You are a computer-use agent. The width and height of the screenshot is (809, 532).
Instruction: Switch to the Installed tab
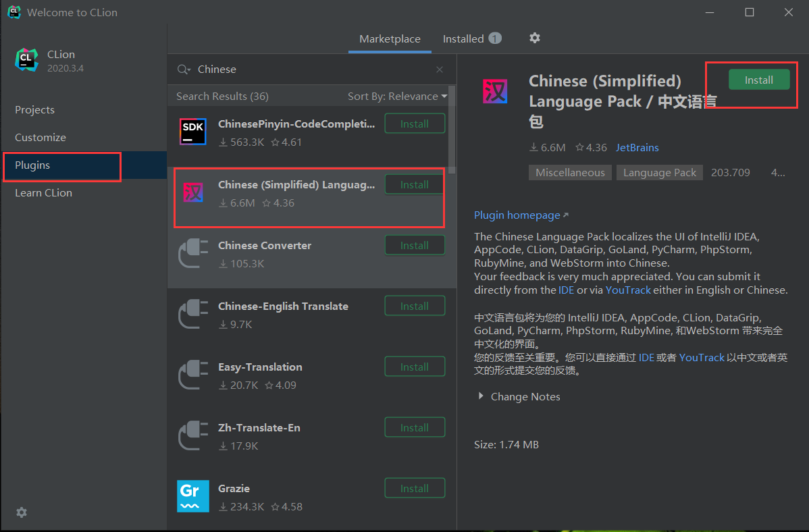point(472,38)
